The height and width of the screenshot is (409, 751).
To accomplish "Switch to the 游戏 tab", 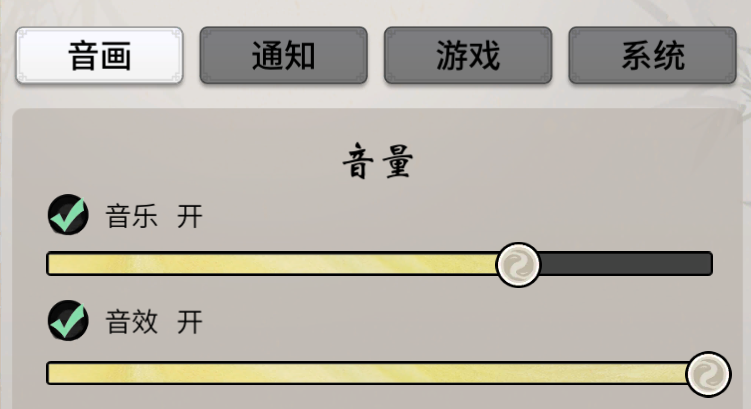I will (468, 55).
